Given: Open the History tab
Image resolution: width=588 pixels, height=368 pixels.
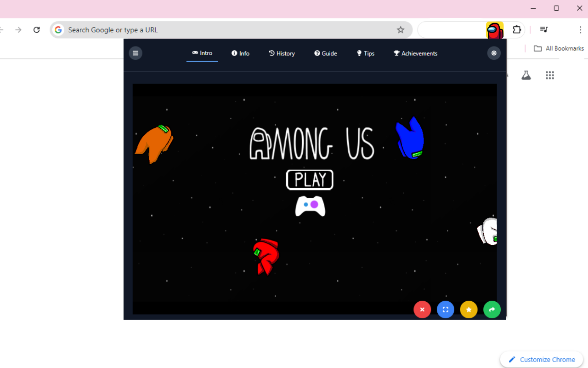Looking at the screenshot, I should click(282, 53).
